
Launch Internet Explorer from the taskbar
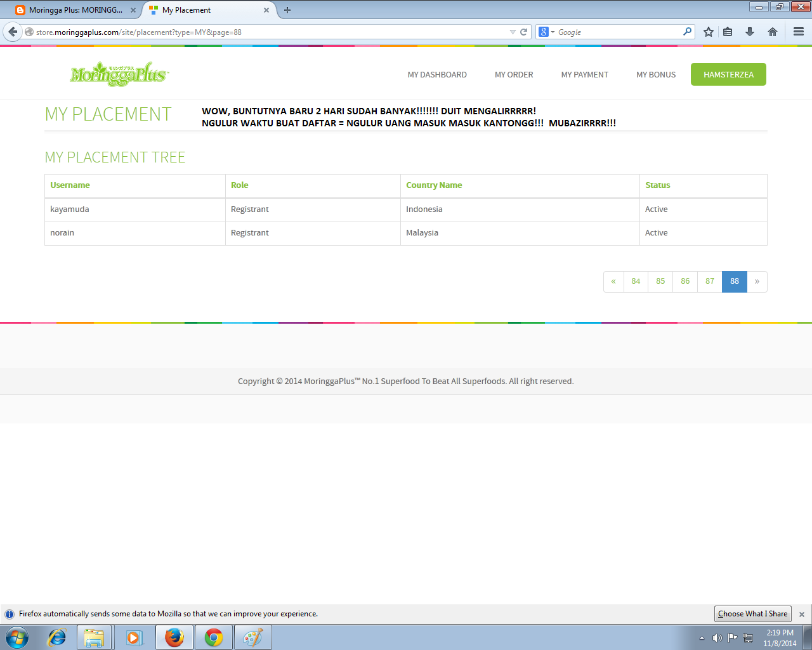pos(57,637)
